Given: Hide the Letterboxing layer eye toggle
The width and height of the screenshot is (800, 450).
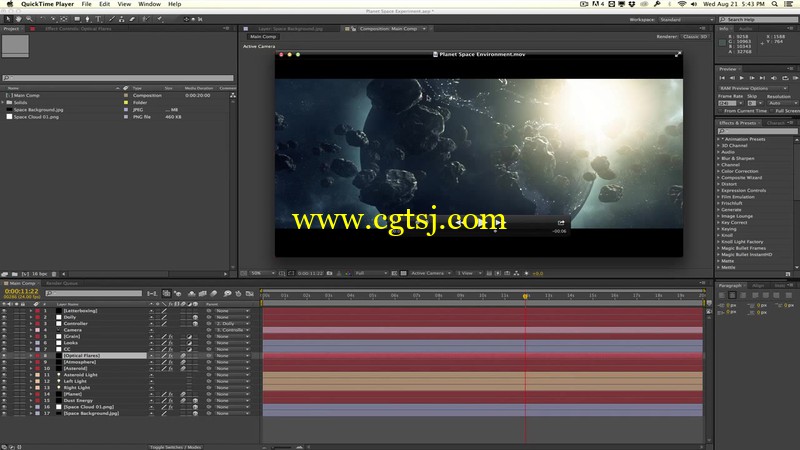Looking at the screenshot, I should pyautogui.click(x=5, y=311).
